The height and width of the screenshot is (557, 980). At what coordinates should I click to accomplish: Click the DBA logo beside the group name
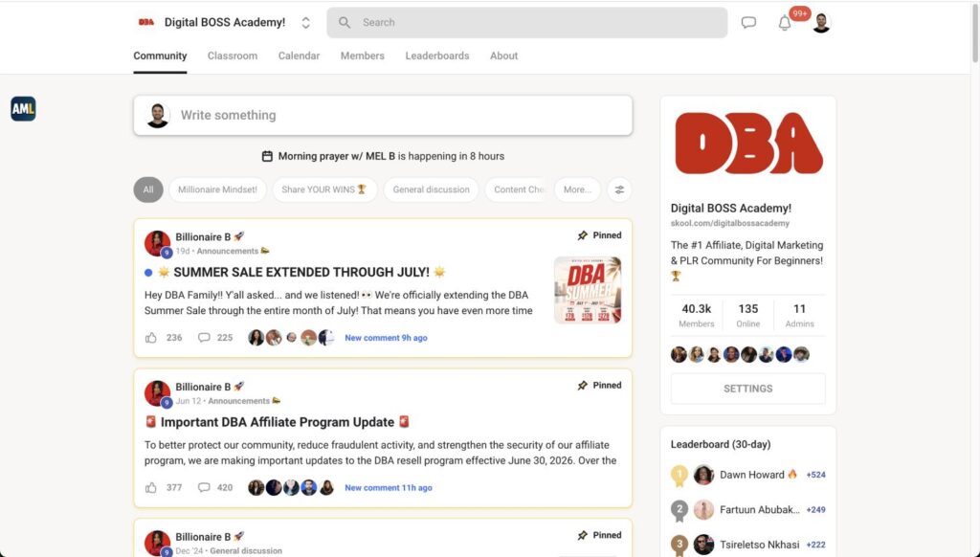(x=146, y=22)
